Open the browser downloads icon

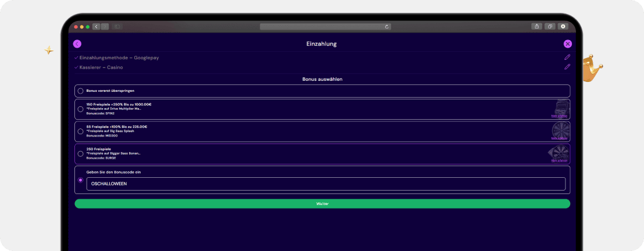click(x=563, y=26)
